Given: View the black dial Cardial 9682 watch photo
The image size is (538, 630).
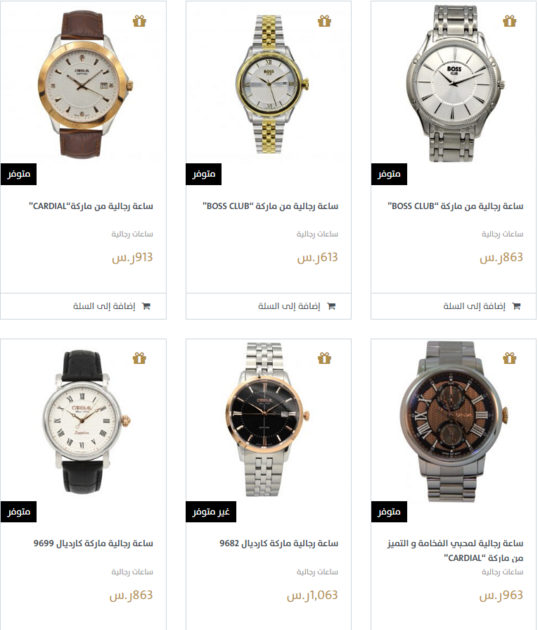Looking at the screenshot, I should [267, 419].
